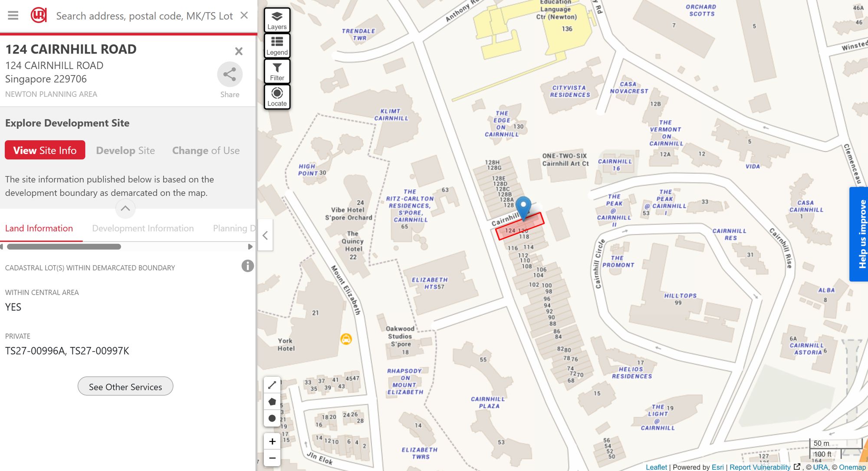868x471 pixels.
Task: Click the address search field
Action: pos(145,16)
